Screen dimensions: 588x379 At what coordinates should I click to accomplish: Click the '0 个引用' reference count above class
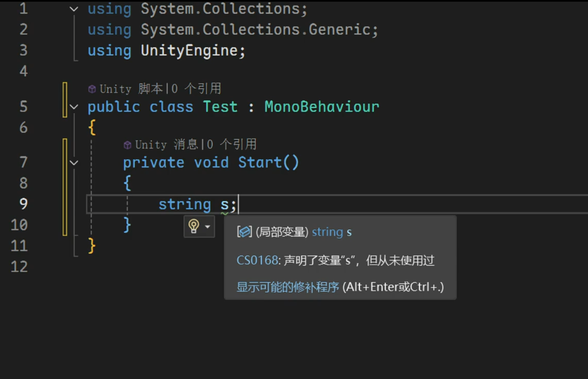point(196,89)
